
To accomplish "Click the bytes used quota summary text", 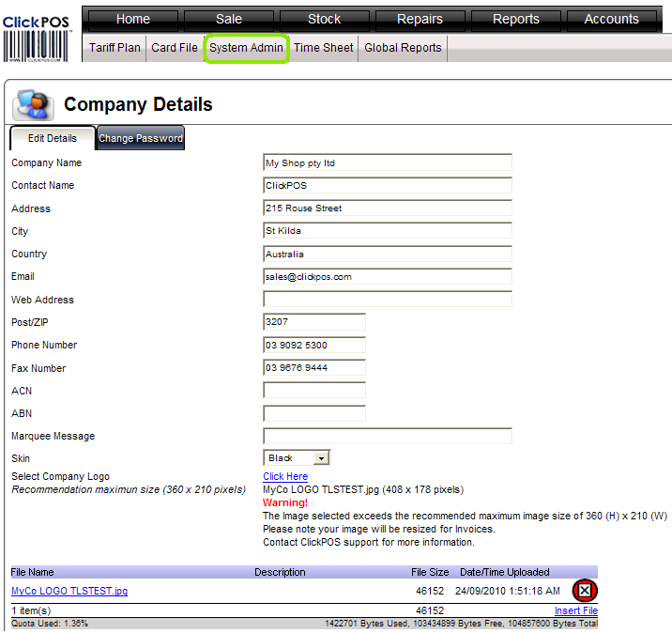I will pos(461,624).
